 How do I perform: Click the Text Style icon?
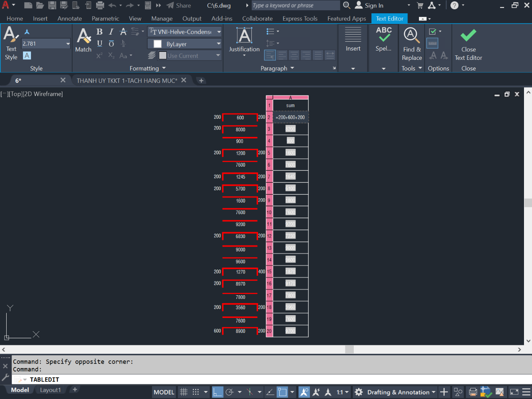[11, 43]
